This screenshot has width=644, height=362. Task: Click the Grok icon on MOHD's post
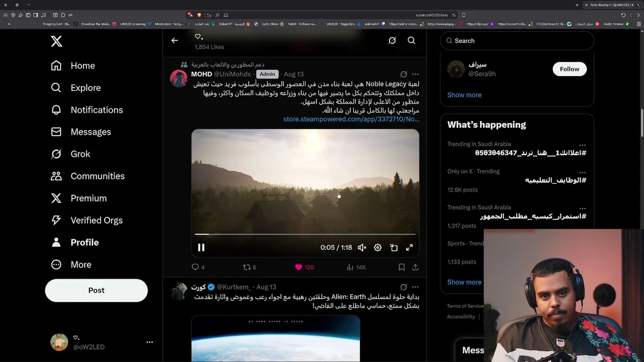[404, 74]
